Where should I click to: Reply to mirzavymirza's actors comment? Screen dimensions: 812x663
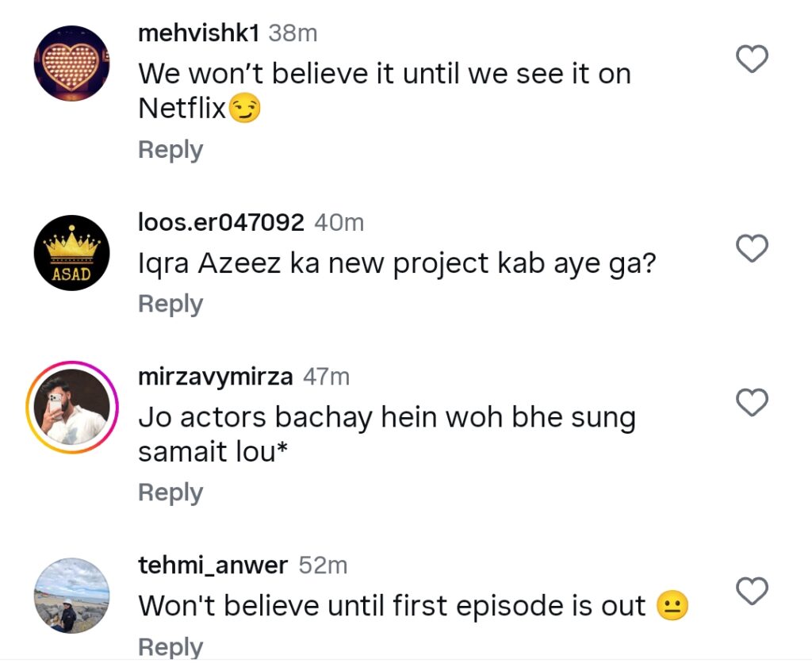(170, 492)
